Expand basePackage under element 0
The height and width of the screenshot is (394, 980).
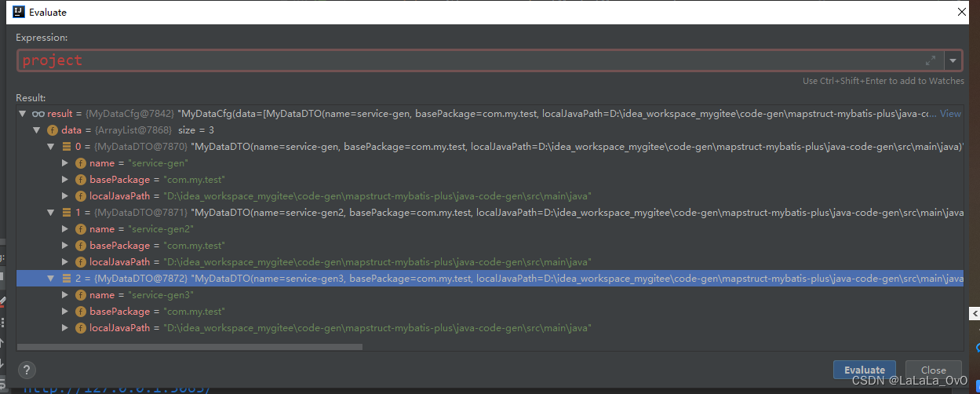66,180
